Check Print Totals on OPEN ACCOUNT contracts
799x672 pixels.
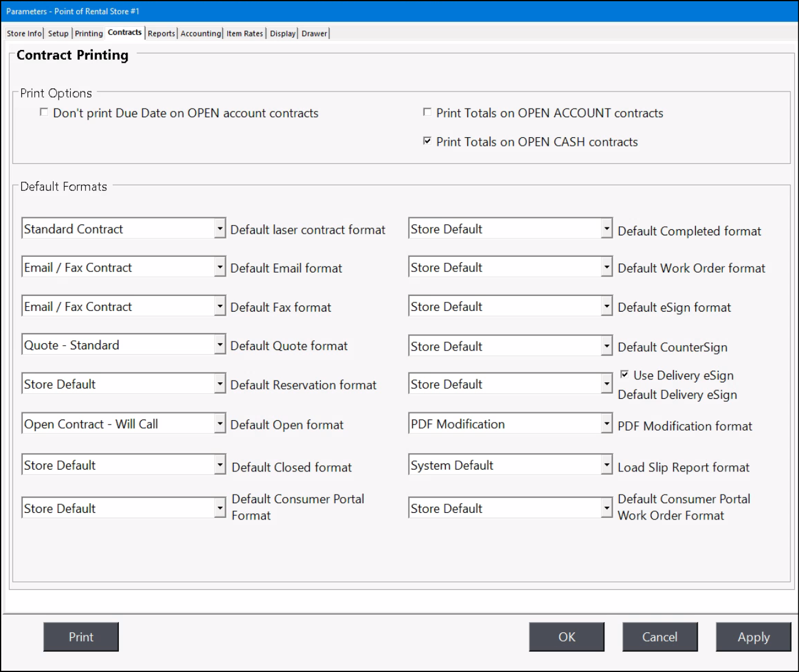coord(427,112)
